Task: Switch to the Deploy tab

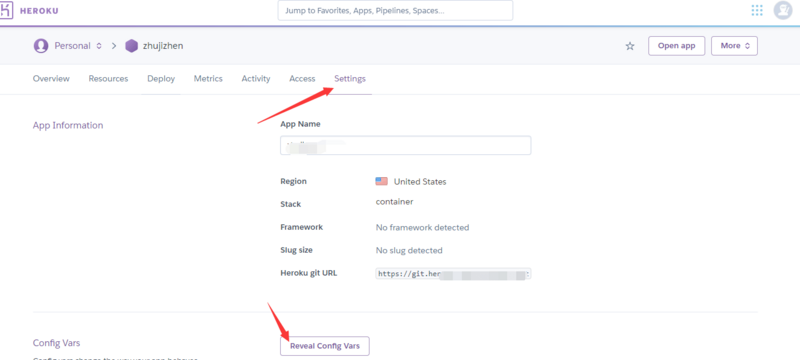Action: point(161,79)
